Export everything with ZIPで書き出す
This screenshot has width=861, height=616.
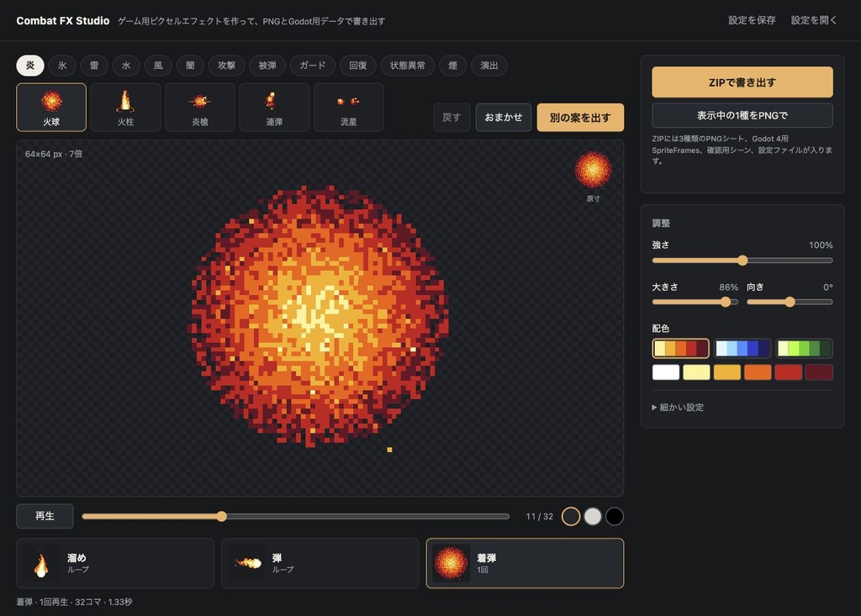coord(742,82)
